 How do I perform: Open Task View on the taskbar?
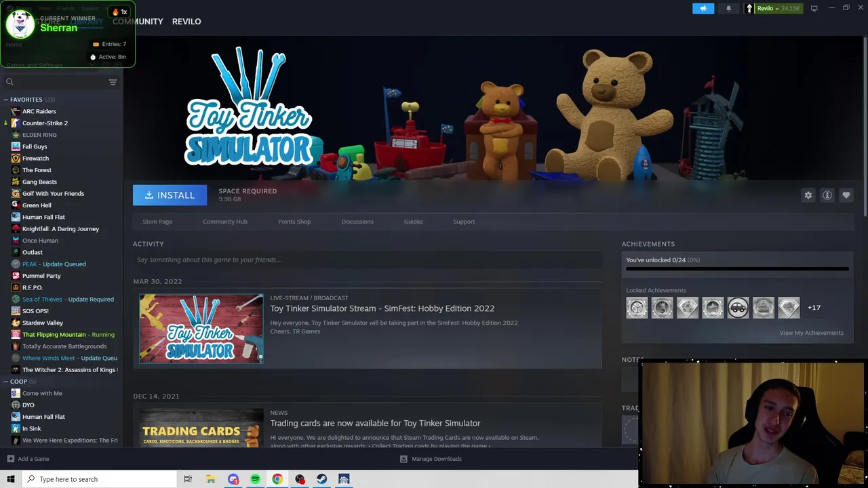coord(188,479)
